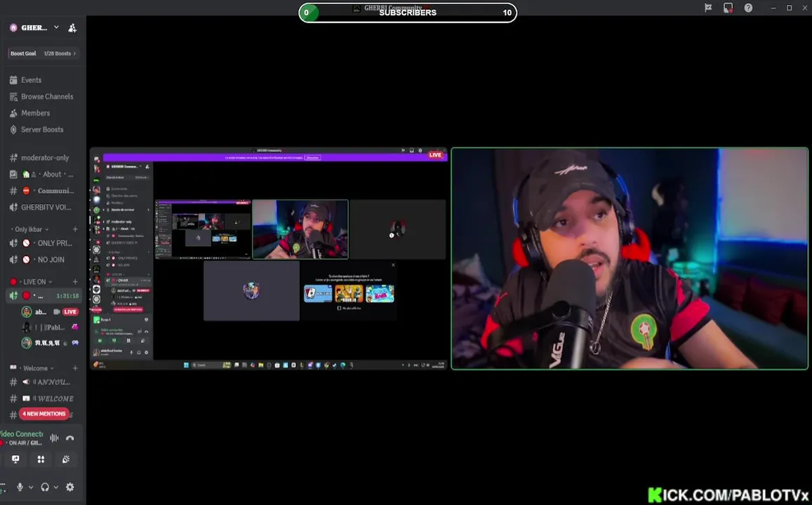812x505 pixels.
Task: Select the streamer's webcam video tile
Action: [630, 259]
